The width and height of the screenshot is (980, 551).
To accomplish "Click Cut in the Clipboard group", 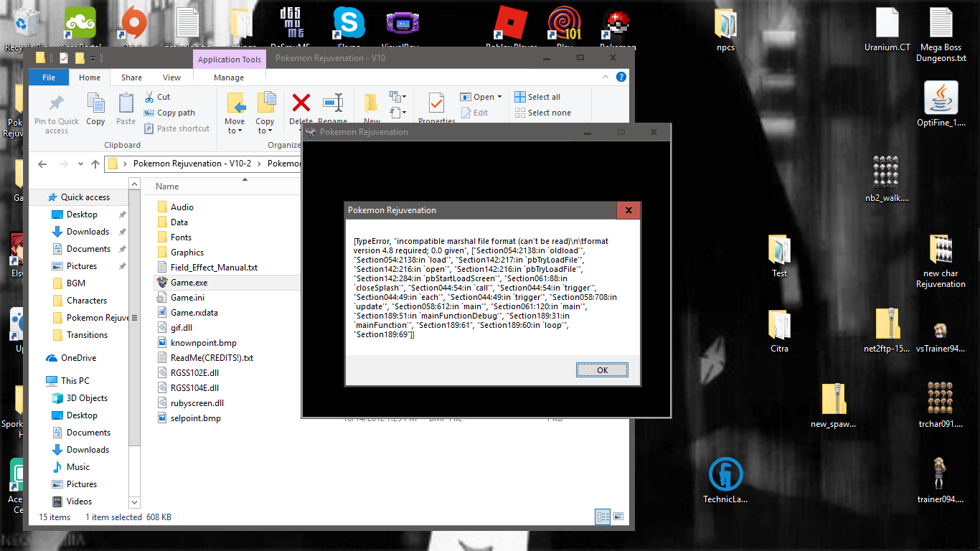I will pos(157,97).
